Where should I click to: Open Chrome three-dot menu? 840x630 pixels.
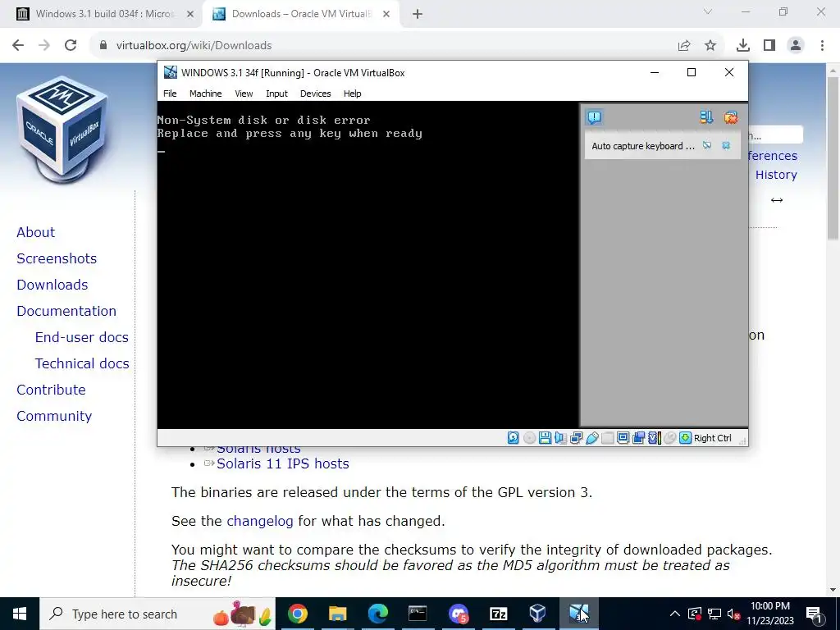(x=822, y=46)
